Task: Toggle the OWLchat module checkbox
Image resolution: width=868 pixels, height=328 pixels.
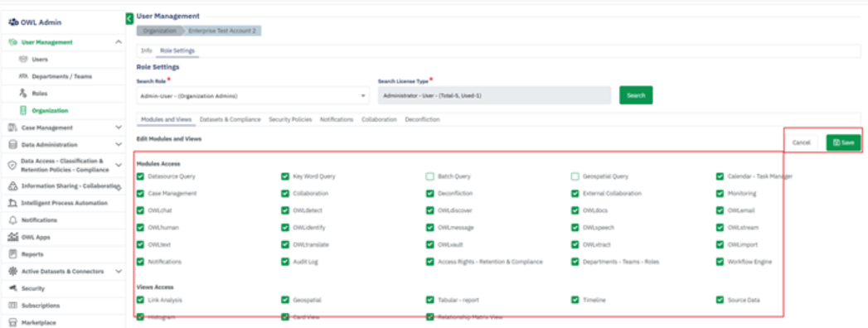Action: [x=140, y=210]
